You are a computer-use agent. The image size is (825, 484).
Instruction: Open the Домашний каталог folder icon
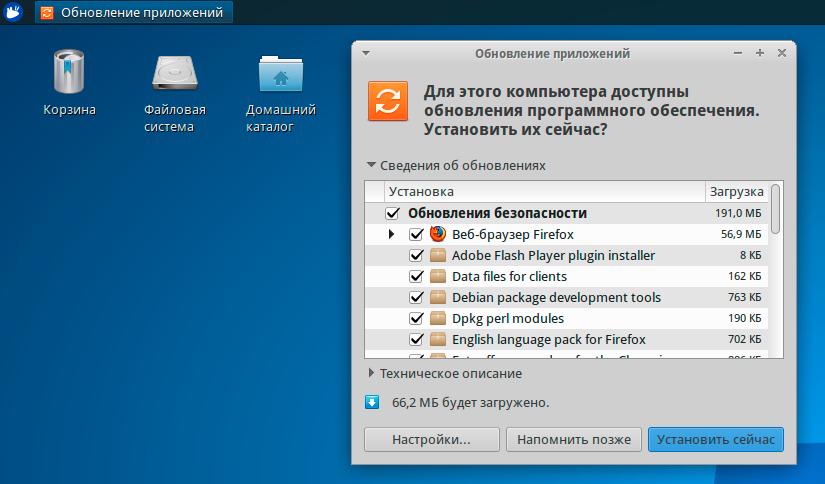pyautogui.click(x=281, y=74)
